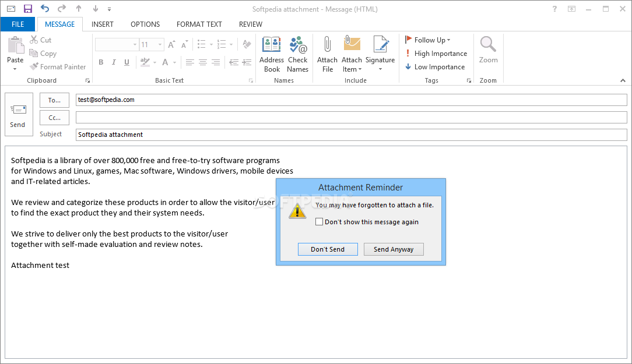
Task: Click the To field test@softpedia.com
Action: tap(352, 100)
